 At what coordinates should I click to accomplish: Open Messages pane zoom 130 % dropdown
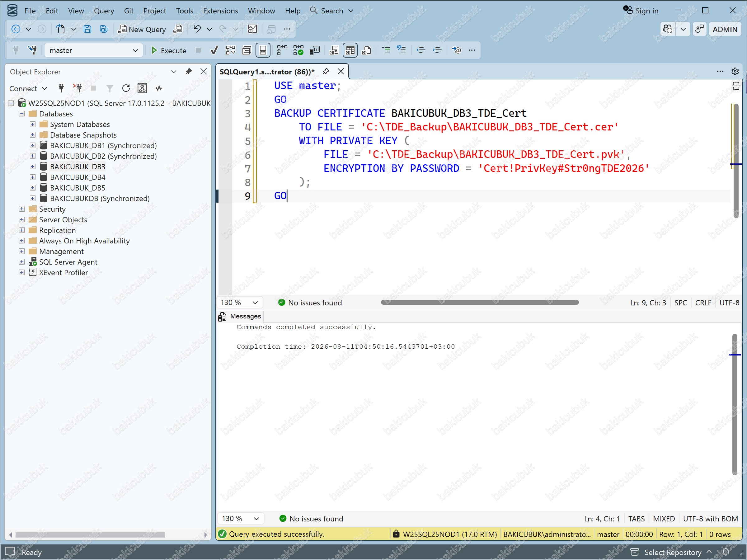pos(241,519)
